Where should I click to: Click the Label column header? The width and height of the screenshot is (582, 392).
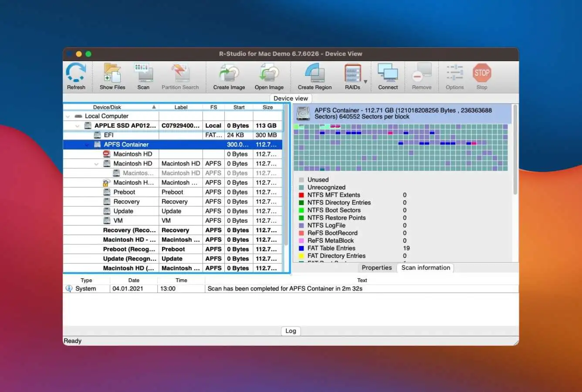tap(181, 107)
